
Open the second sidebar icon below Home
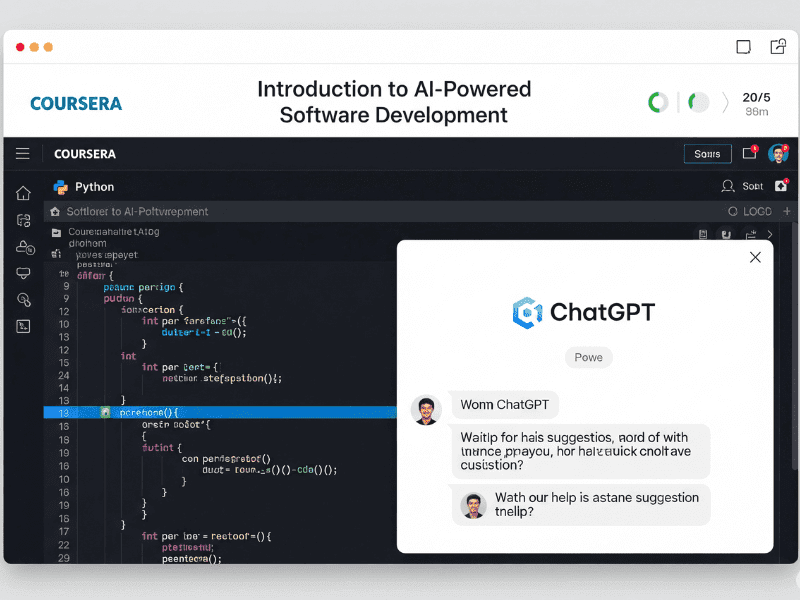(x=23, y=220)
